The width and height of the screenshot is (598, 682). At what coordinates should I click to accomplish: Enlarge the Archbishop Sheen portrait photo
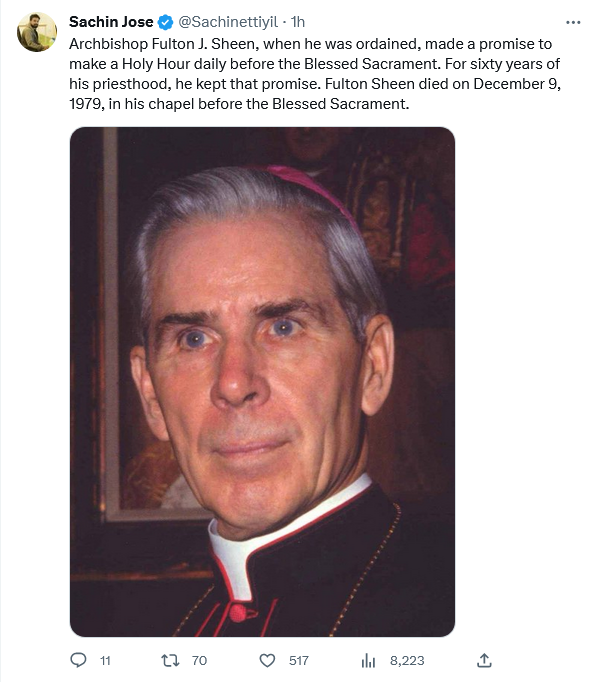262,382
